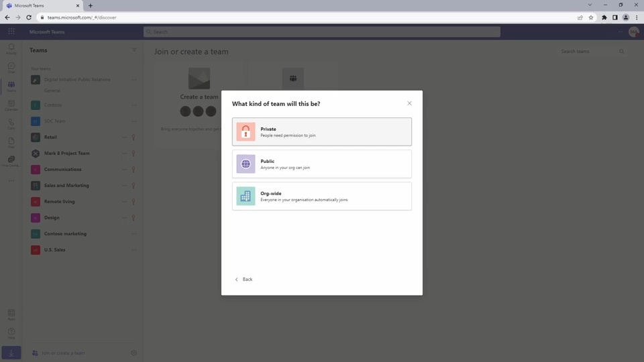Open the Sales and Marketing team
Viewport: 644px width, 362px height.
tap(66, 186)
